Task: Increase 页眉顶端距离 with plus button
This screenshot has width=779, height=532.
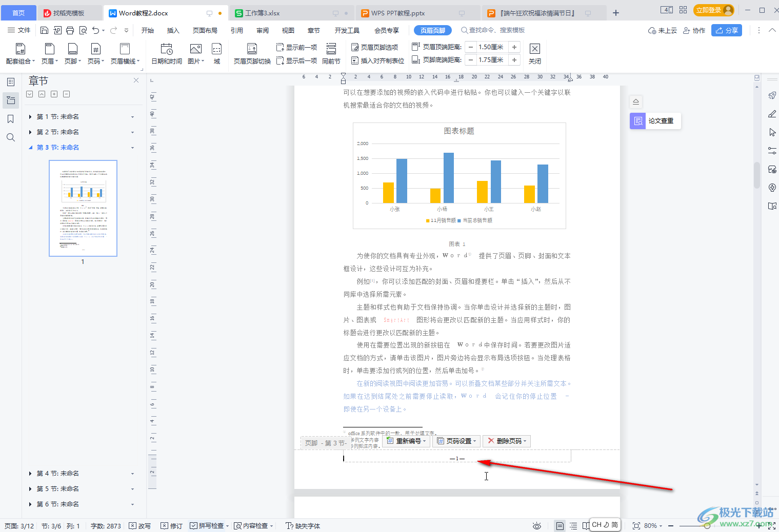Action: point(514,47)
